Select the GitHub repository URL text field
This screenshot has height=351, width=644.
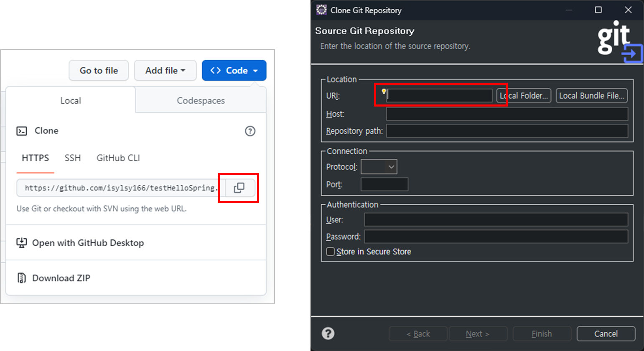click(x=121, y=188)
